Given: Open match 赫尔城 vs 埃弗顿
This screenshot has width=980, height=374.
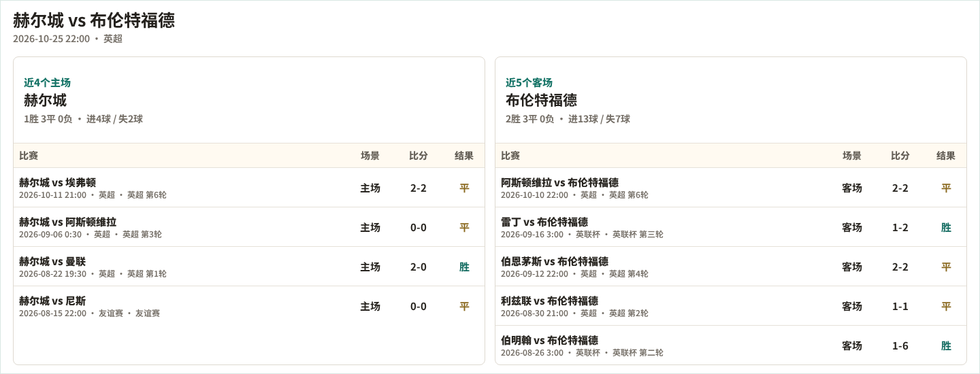Looking at the screenshot, I should tap(57, 182).
